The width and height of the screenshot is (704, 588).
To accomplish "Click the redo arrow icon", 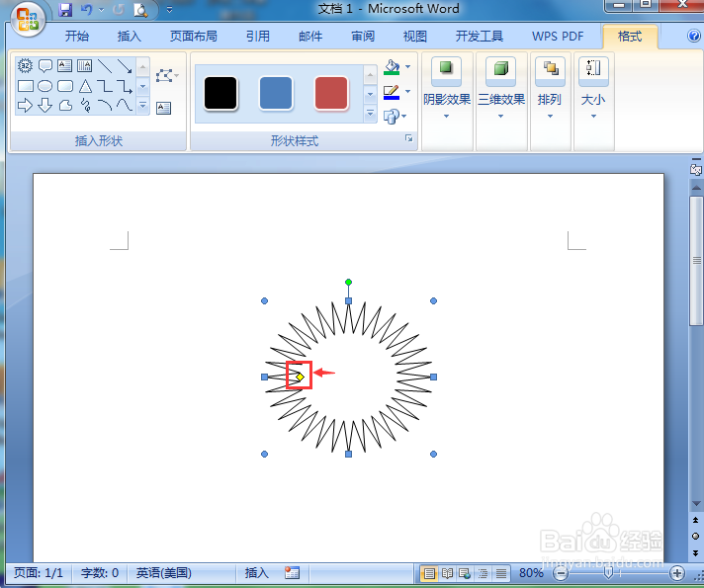I will (119, 10).
